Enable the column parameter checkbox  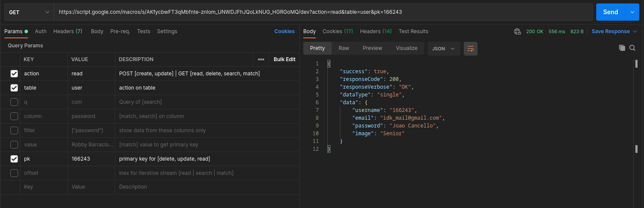[14, 116]
